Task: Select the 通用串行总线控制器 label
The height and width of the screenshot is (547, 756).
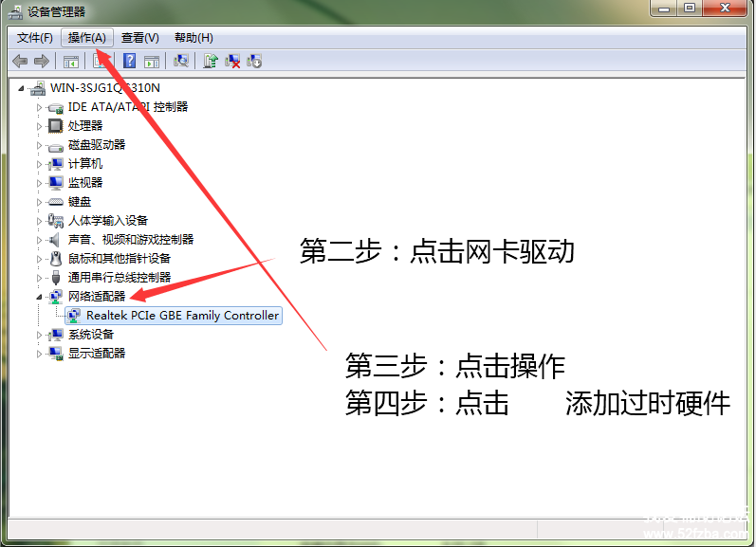Action: coord(120,277)
